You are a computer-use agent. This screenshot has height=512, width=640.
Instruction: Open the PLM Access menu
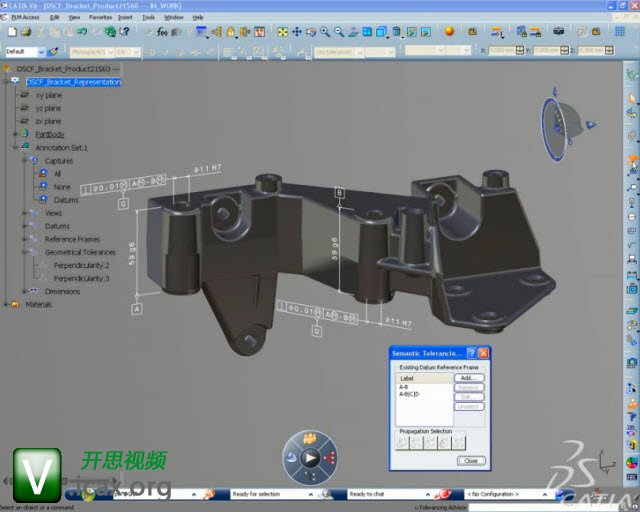pos(25,17)
